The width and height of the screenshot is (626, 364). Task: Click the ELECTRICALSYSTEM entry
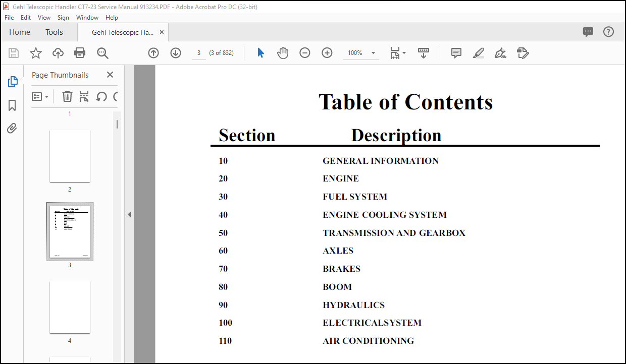pos(372,323)
